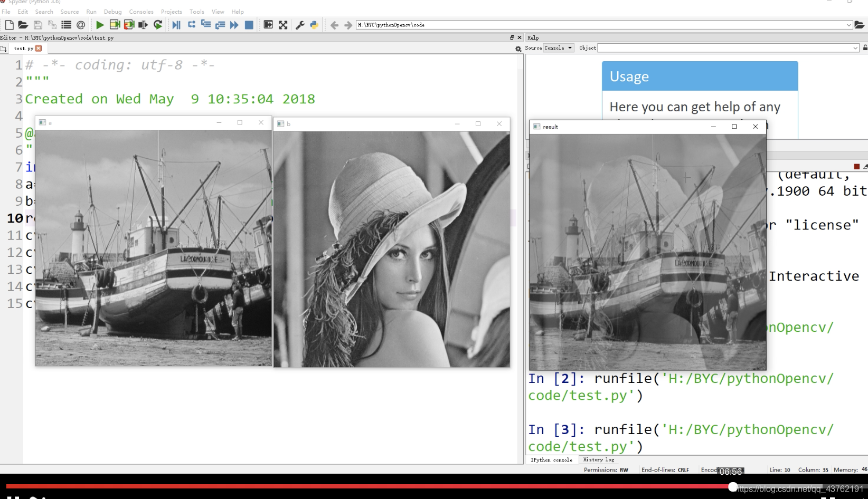The height and width of the screenshot is (499, 868).
Task: Close the editor pane
Action: coord(519,37)
